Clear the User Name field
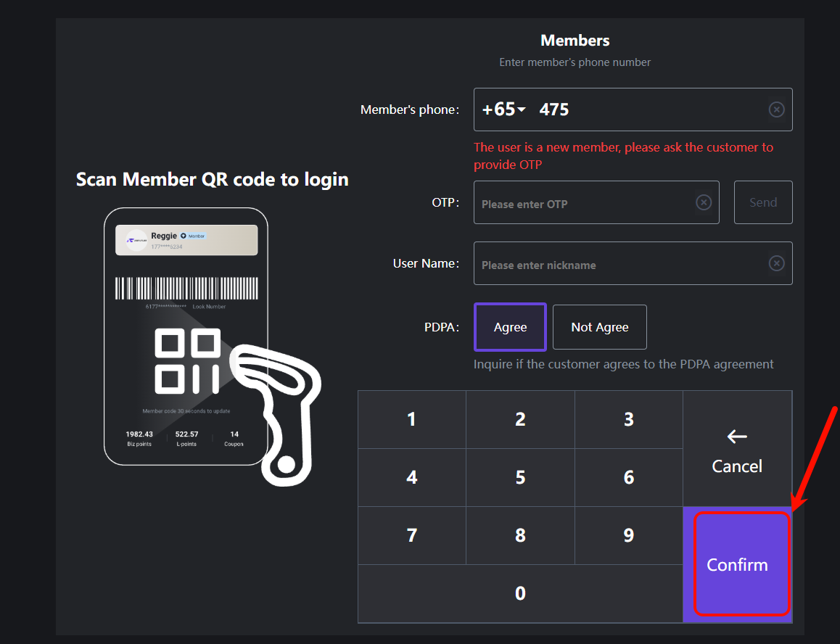 [x=776, y=263]
